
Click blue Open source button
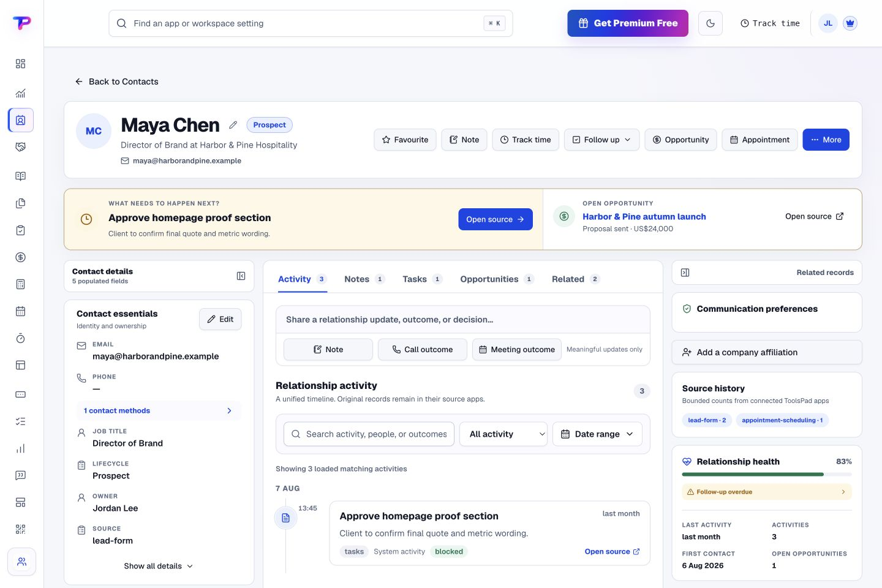496,219
